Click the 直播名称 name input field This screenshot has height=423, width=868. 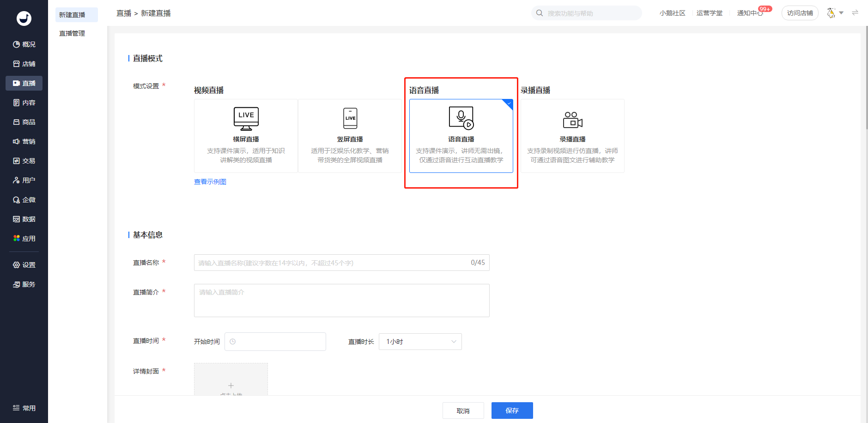coord(342,263)
